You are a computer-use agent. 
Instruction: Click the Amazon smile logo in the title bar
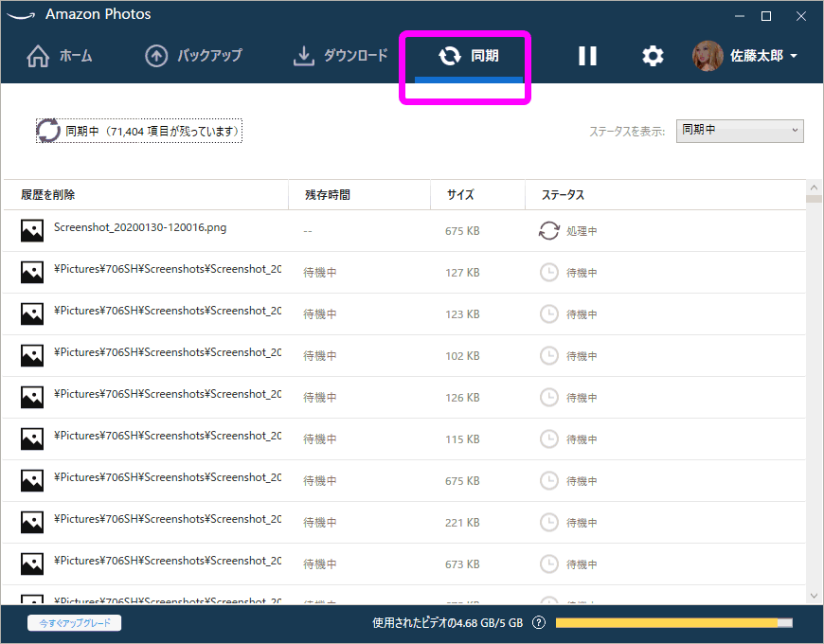(21, 15)
